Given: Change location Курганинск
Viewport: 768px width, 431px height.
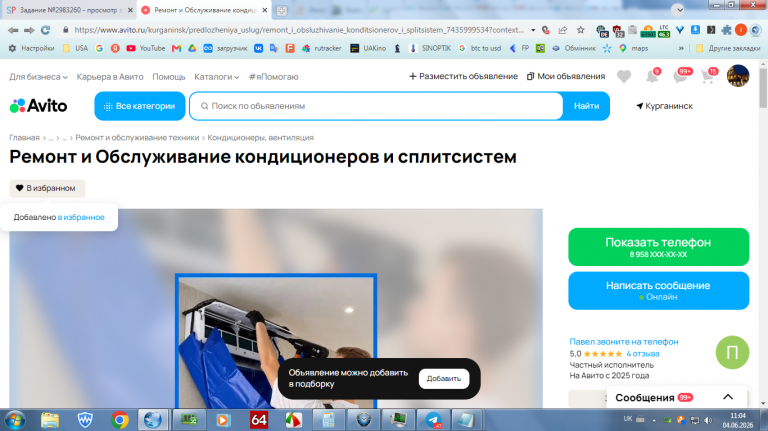Looking at the screenshot, I should (664, 106).
